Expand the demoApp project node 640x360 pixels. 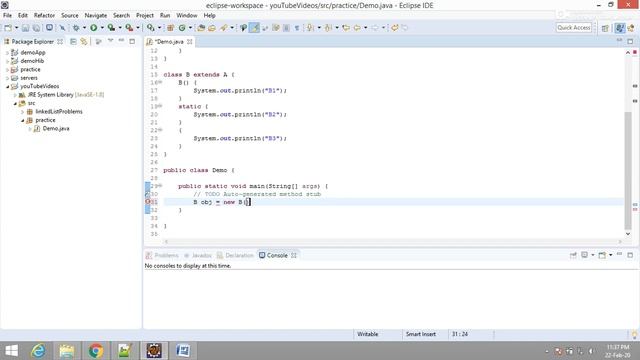coord(7,53)
